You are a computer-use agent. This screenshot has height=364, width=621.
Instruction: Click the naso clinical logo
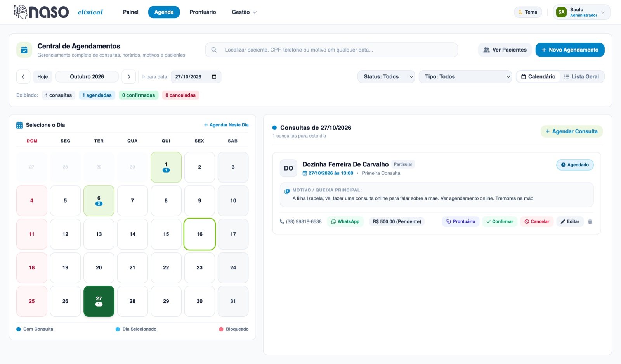(58, 12)
